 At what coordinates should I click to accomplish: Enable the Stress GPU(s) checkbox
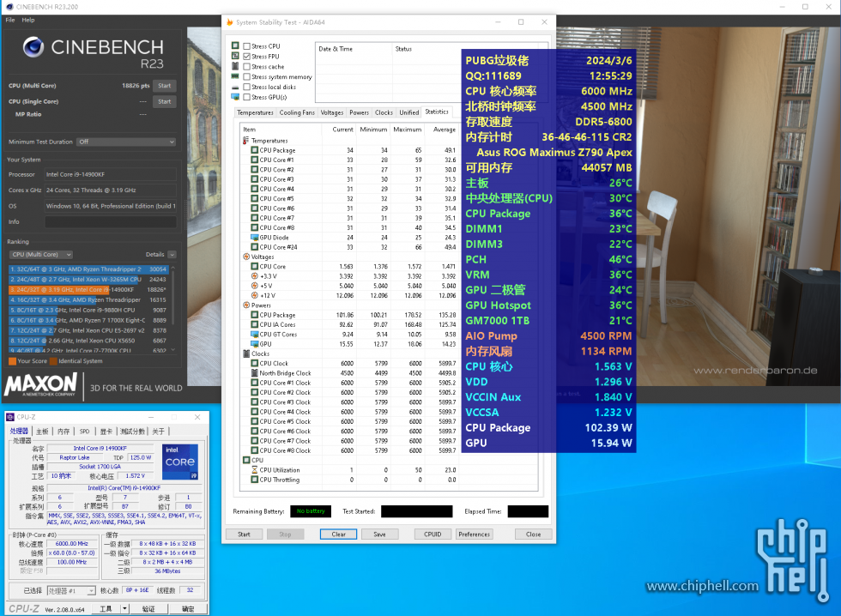pos(247,97)
